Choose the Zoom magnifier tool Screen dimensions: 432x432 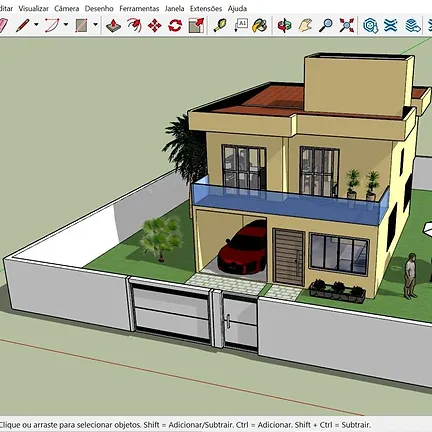326,25
